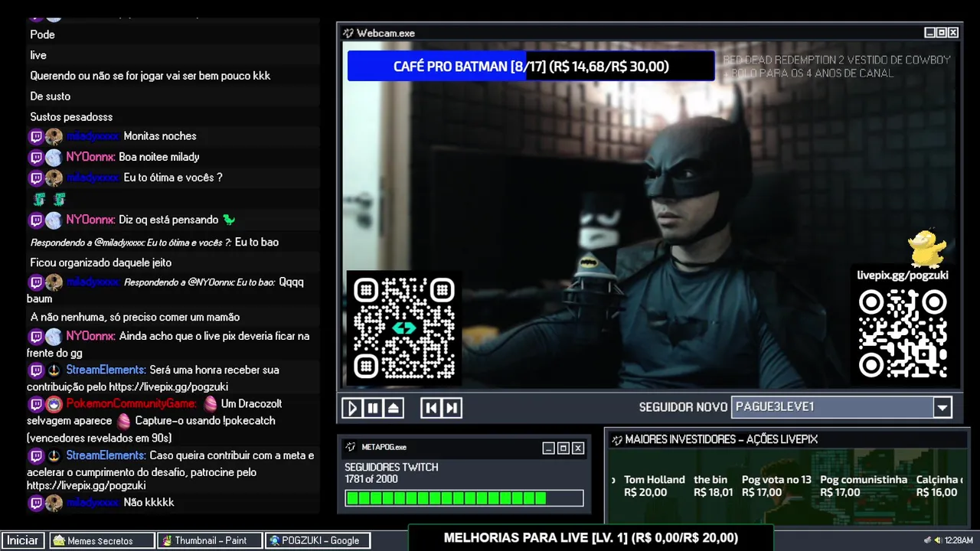Click the "SEGUIDORES TWITCH" heading in METAPOG.exe
This screenshot has width=980, height=551.
pyautogui.click(x=391, y=467)
